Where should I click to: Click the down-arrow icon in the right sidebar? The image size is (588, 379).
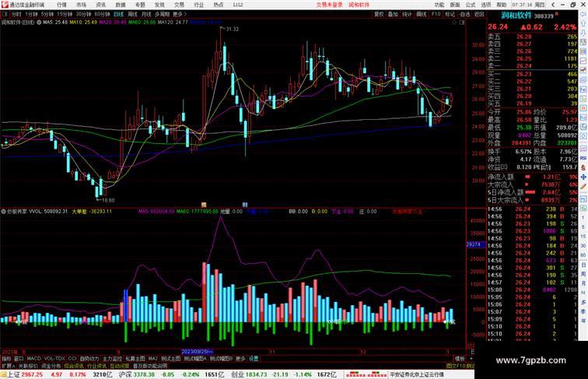point(583,33)
